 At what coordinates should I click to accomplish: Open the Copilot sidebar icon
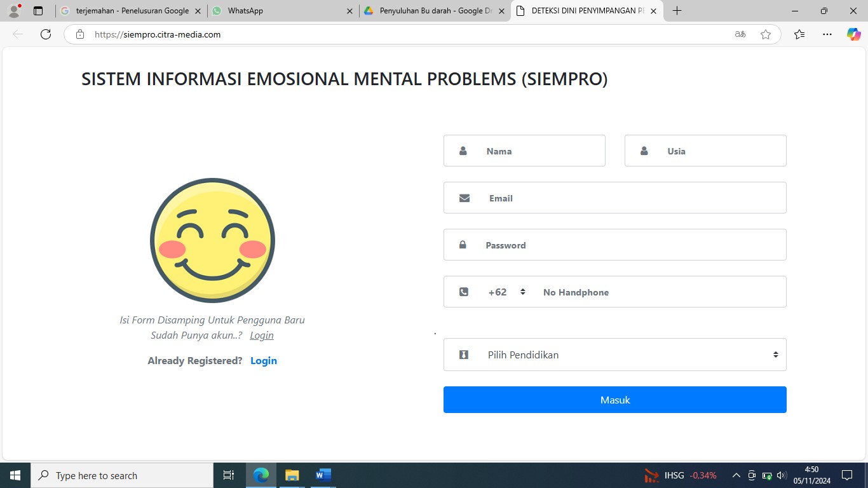(853, 34)
